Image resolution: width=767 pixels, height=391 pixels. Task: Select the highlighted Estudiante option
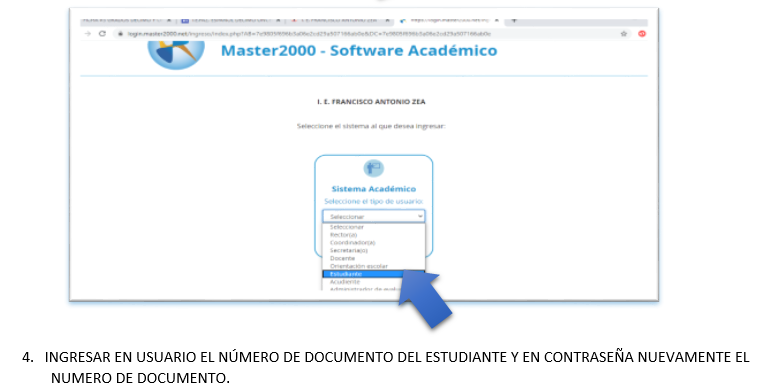pyautogui.click(x=374, y=274)
